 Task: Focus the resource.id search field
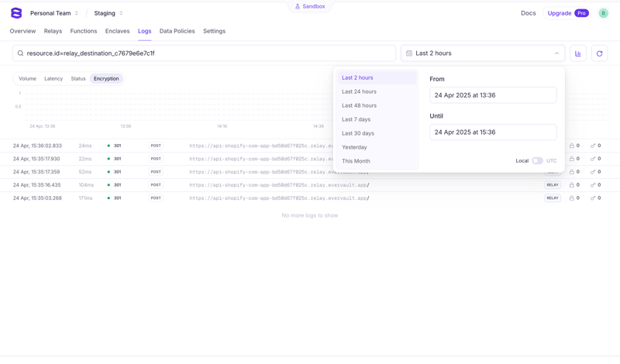click(x=204, y=53)
